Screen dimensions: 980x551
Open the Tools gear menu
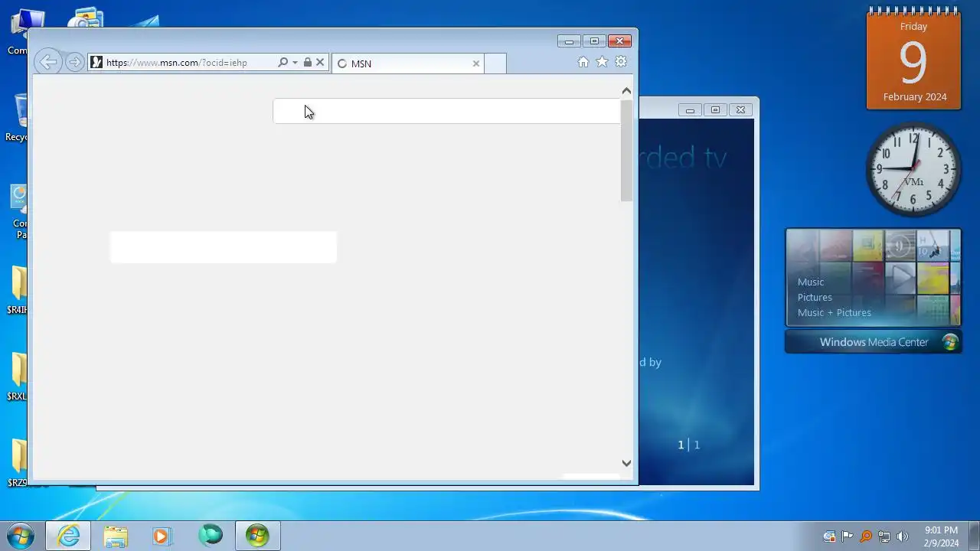[621, 62]
